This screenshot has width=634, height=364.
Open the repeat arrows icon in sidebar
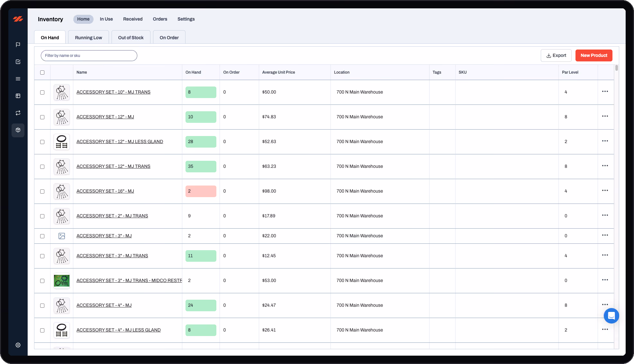18,113
